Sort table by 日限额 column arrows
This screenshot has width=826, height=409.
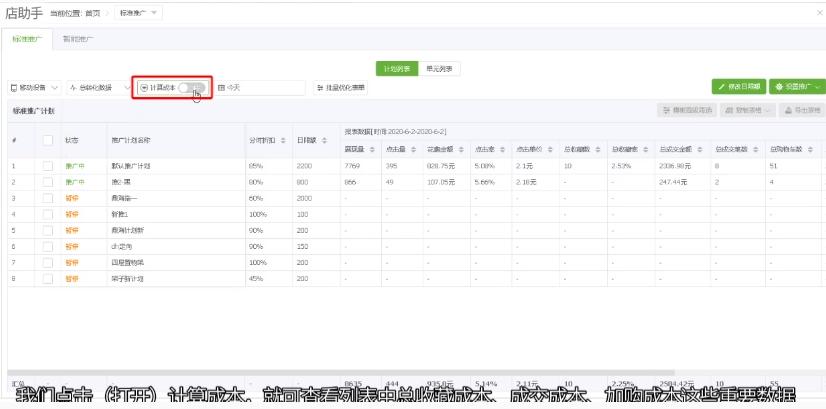(x=324, y=140)
